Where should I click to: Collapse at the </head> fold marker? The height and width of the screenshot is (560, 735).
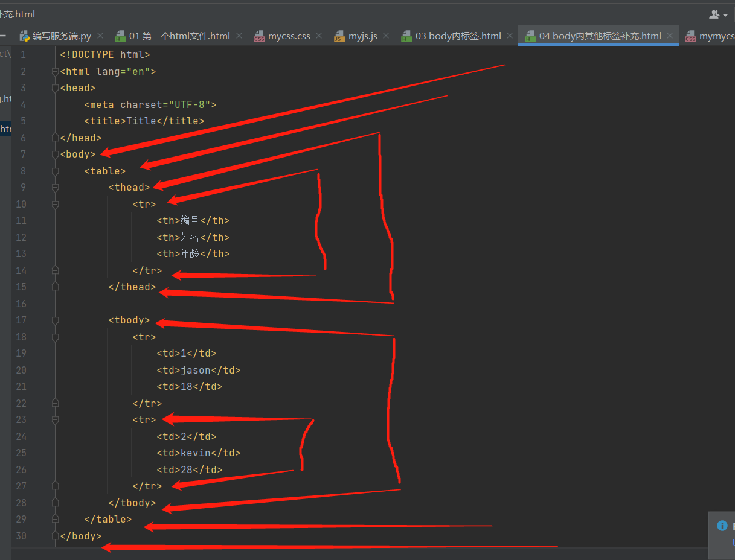(x=56, y=138)
